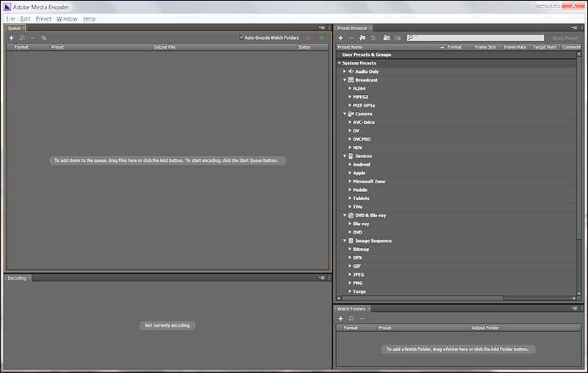
Task: Select the Preset Browser tab
Action: point(352,28)
